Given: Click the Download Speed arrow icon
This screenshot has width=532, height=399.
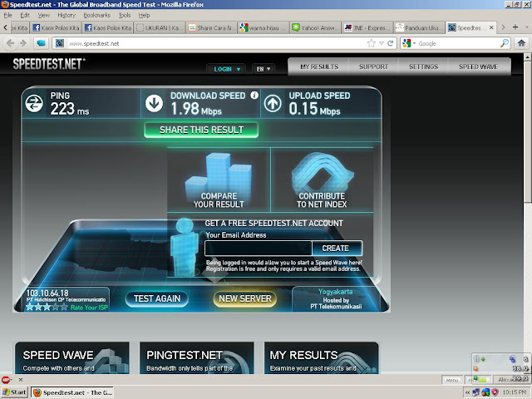Looking at the screenshot, I should [154, 103].
